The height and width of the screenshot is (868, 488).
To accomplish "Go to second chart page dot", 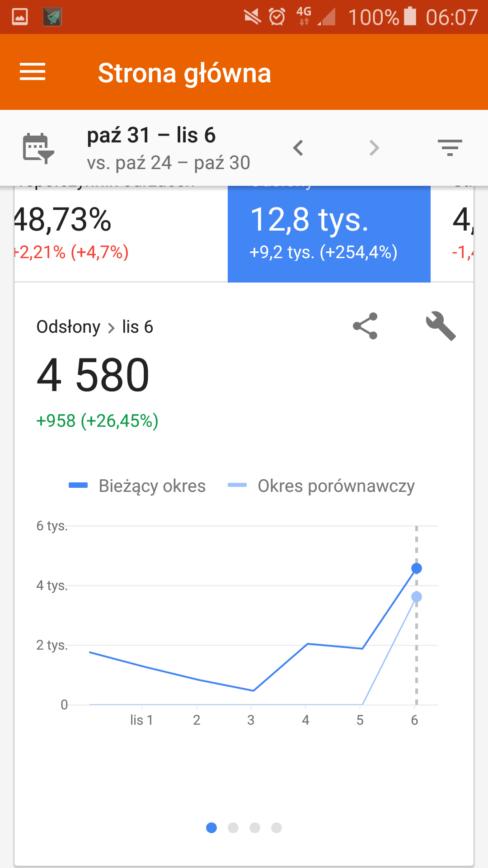I will click(x=233, y=828).
